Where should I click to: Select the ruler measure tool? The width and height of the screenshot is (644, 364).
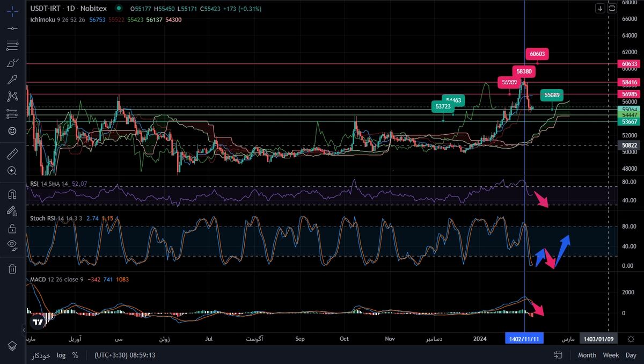click(x=12, y=154)
